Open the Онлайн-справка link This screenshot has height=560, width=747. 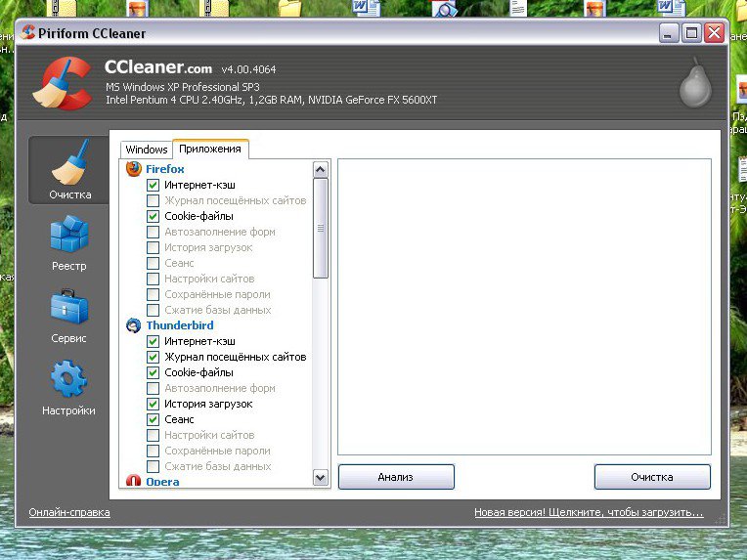[69, 512]
